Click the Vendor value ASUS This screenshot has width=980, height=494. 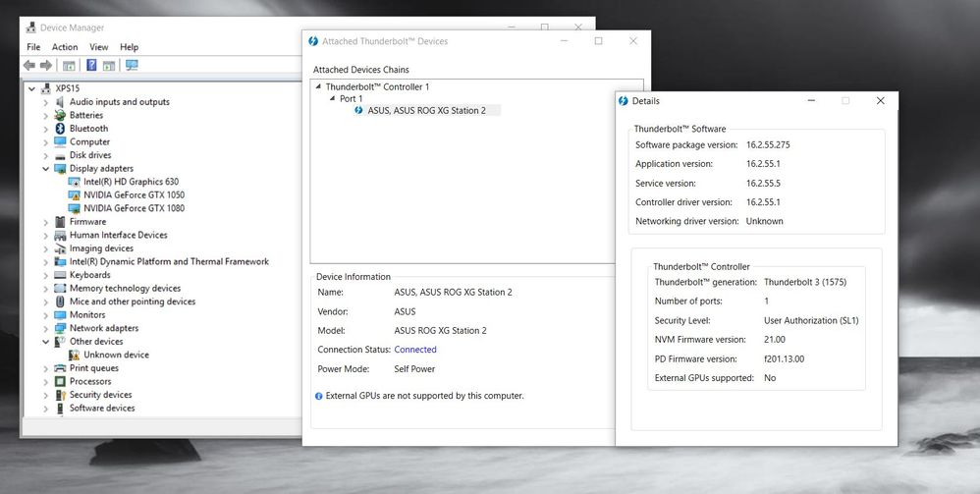(x=405, y=311)
